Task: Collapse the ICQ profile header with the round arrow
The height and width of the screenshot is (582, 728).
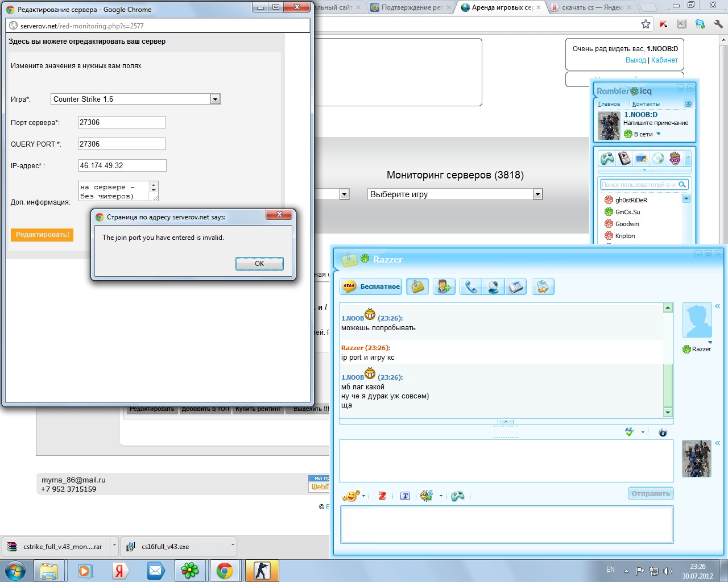Action: [x=688, y=104]
